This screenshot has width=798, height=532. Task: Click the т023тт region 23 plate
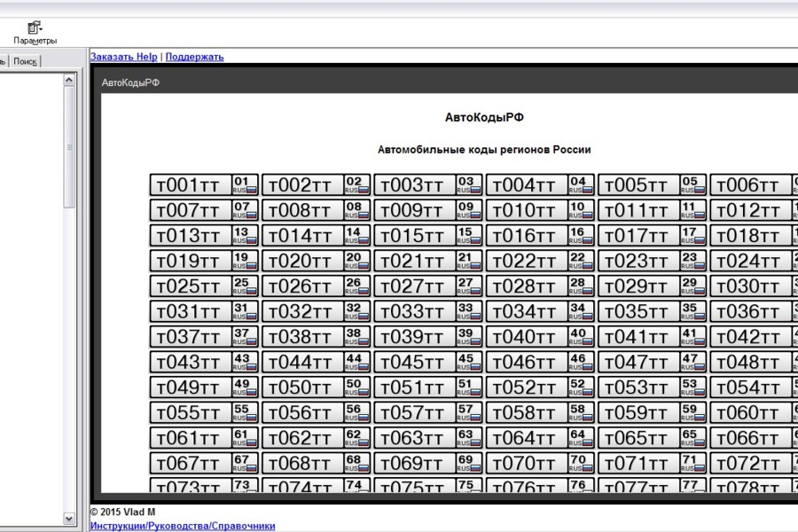(x=652, y=261)
